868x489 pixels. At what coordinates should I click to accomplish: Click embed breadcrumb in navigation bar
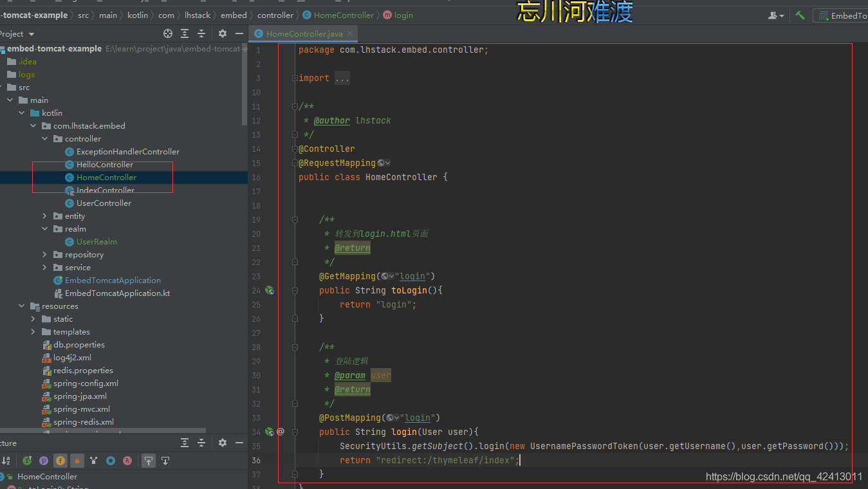[234, 15]
